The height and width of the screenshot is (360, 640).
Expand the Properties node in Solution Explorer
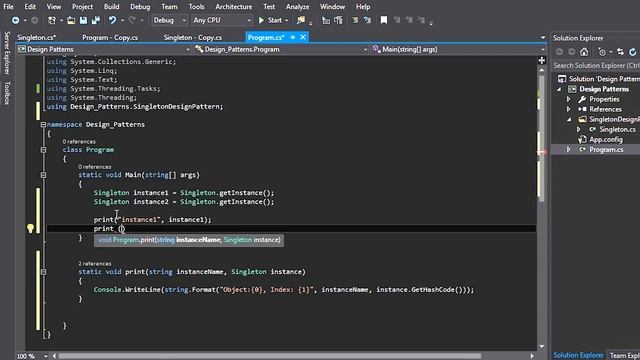point(569,99)
